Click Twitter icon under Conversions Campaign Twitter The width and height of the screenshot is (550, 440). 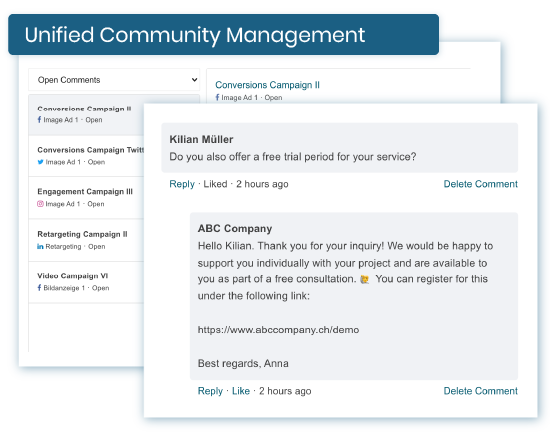[40, 162]
